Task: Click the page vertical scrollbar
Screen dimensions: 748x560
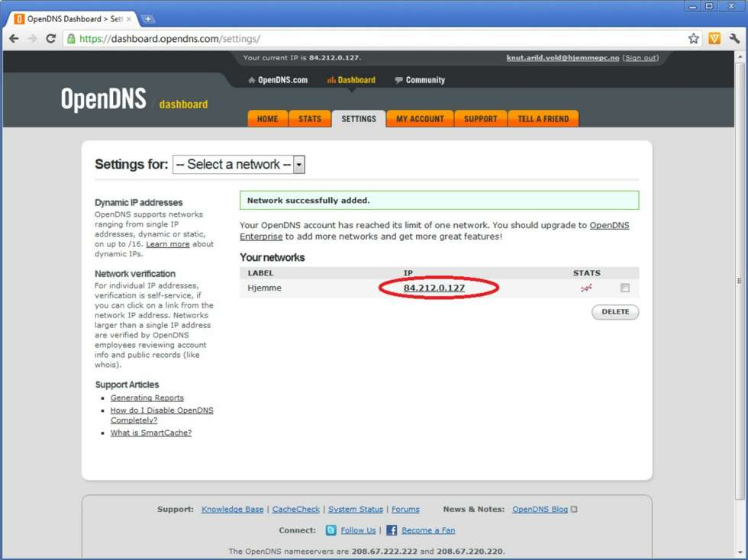Action: coord(740,282)
